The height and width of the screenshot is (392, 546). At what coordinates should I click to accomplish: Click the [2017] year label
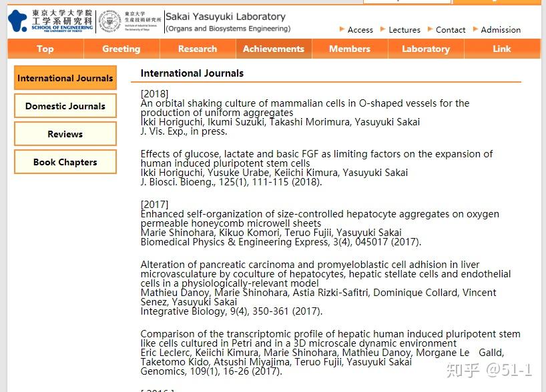pos(154,204)
